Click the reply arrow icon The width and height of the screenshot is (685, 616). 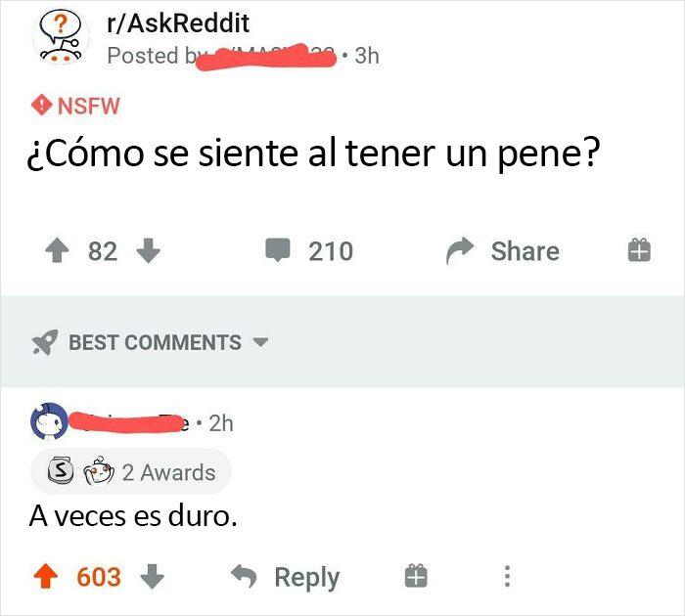point(245,577)
